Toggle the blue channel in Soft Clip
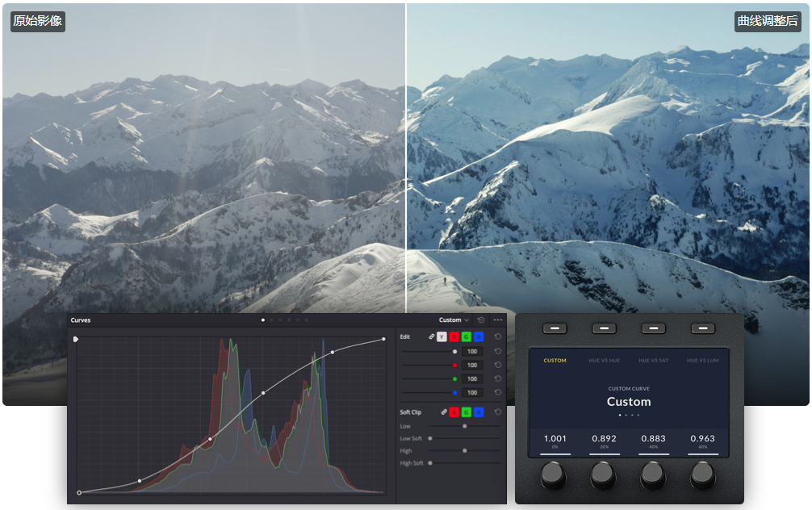 click(479, 412)
